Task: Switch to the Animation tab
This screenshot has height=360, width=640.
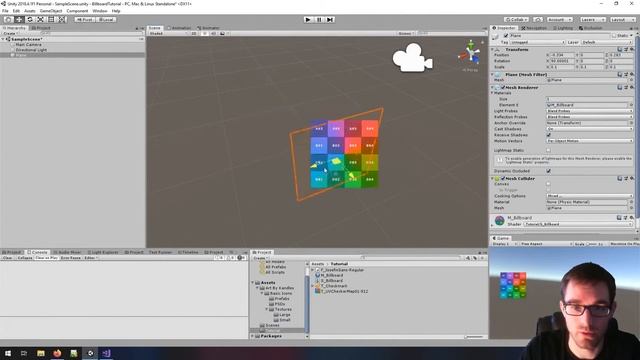Action: pyautogui.click(x=179, y=28)
